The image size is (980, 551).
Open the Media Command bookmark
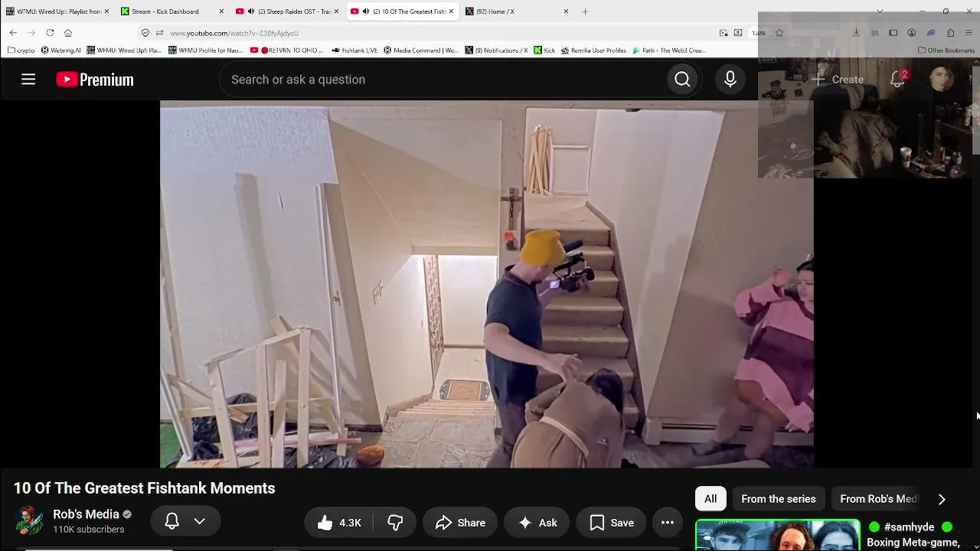(421, 51)
